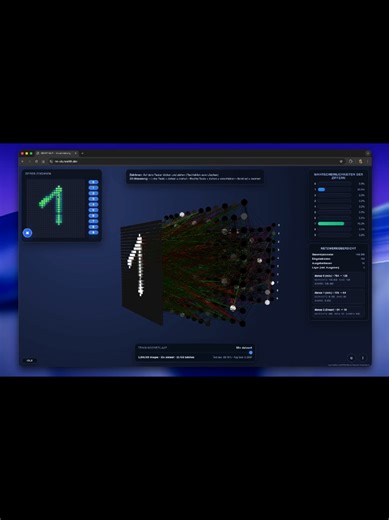Screen dimensions: 389x520
Task: Click the blue probability bar for digit 1
Action: pyautogui.click(x=321, y=189)
